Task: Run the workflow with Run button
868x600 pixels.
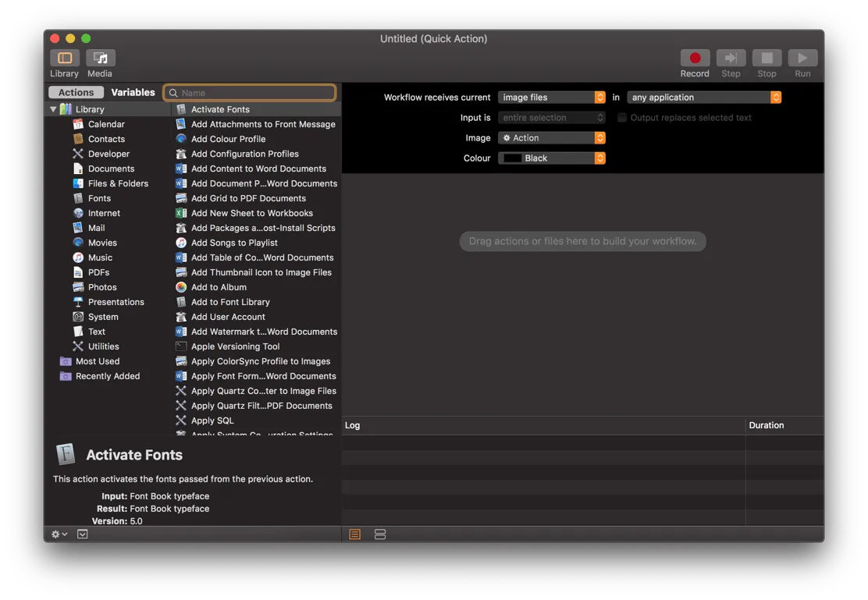Action: 802,58
